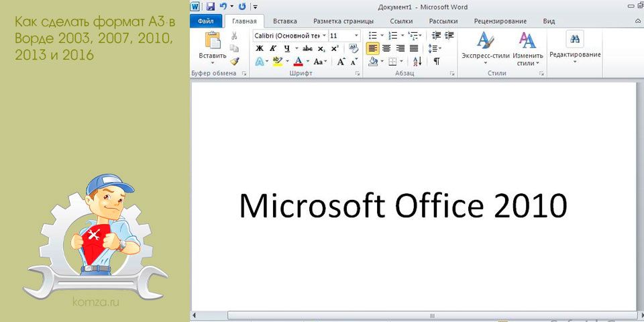Center align text

[x=386, y=48]
